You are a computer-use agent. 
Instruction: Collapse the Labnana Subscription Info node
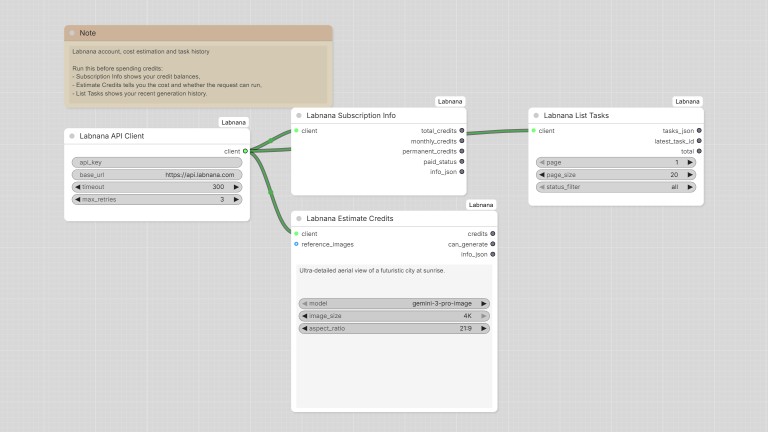[x=299, y=116]
